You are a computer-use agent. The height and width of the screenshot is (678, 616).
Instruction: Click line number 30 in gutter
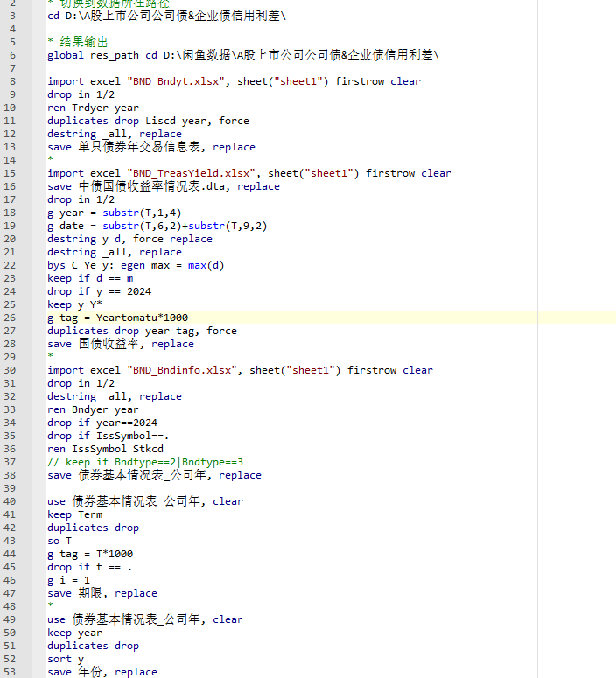(x=10, y=370)
